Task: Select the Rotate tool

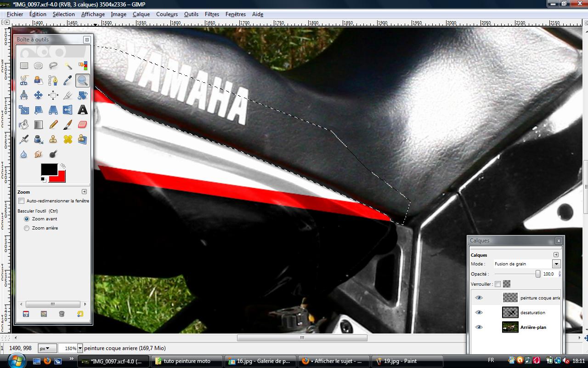Action: pyautogui.click(x=83, y=95)
